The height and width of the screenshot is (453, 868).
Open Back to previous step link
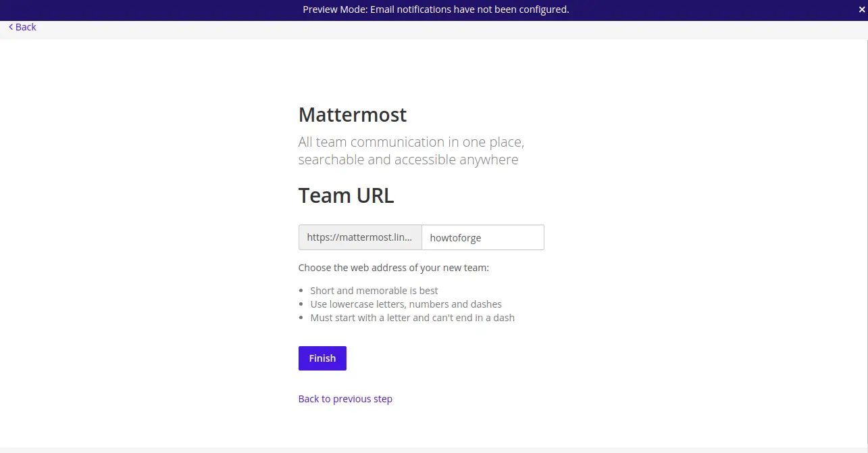click(x=345, y=399)
